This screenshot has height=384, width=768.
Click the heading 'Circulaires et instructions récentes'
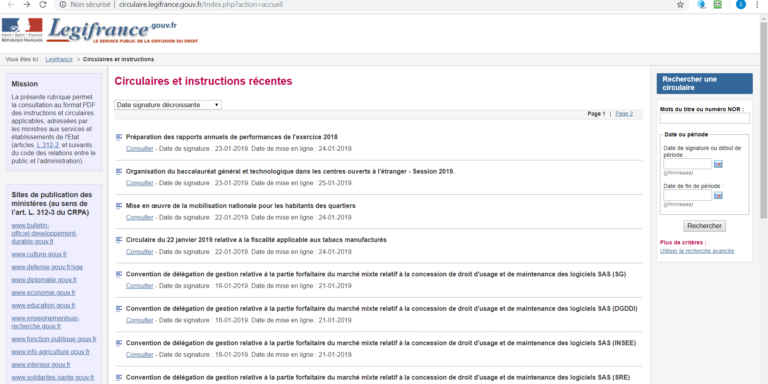(x=203, y=81)
